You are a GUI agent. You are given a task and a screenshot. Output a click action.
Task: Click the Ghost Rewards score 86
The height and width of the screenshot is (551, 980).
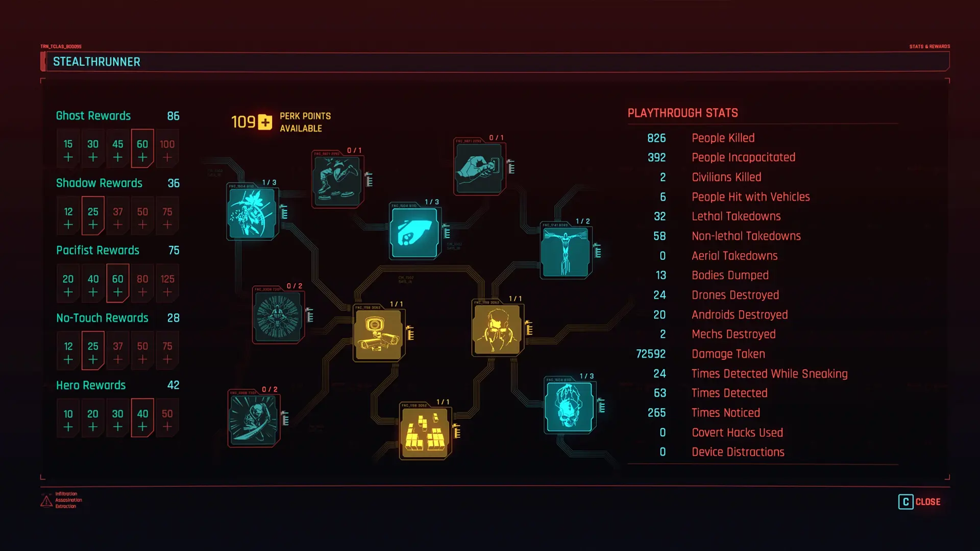click(x=173, y=115)
